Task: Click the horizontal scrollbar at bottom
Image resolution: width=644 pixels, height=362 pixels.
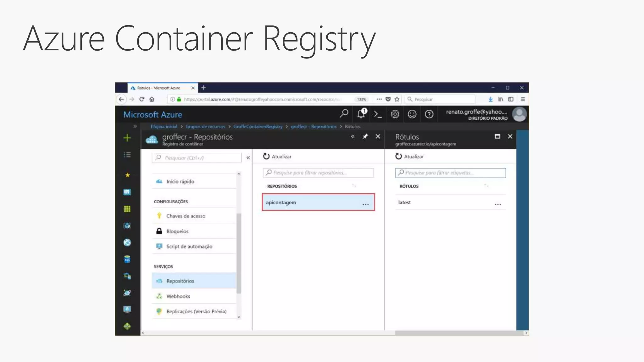Action: pyautogui.click(x=459, y=333)
